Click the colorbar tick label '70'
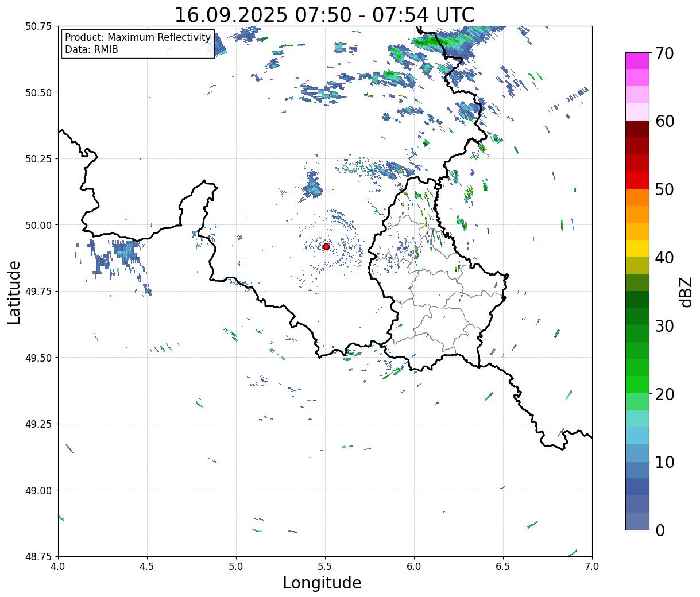 (664, 53)
